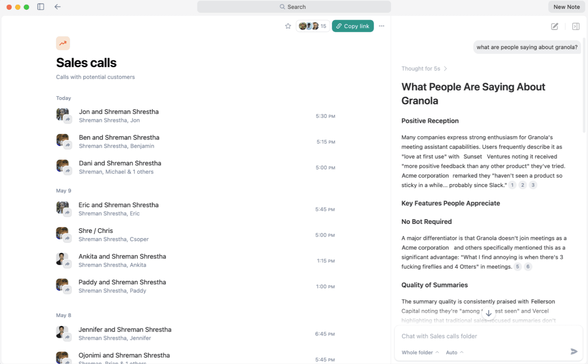Click the New Note button
The image size is (588, 364).
tap(567, 6)
